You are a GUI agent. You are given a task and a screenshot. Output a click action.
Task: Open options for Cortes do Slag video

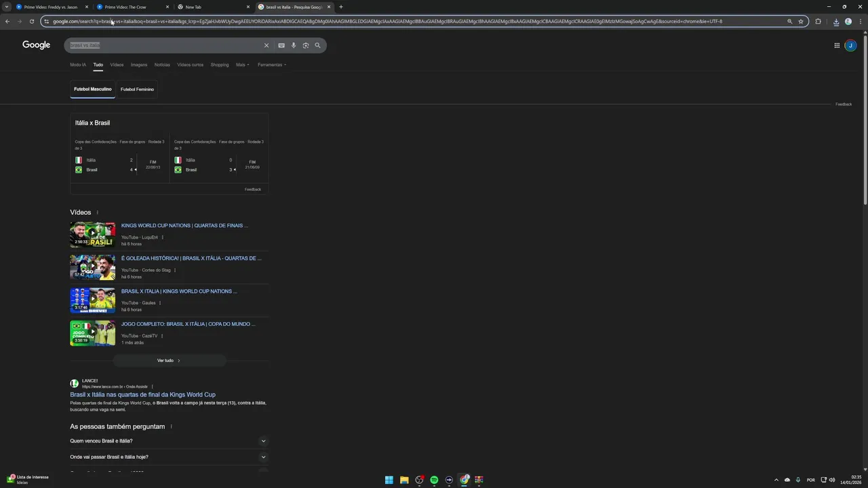pos(175,270)
